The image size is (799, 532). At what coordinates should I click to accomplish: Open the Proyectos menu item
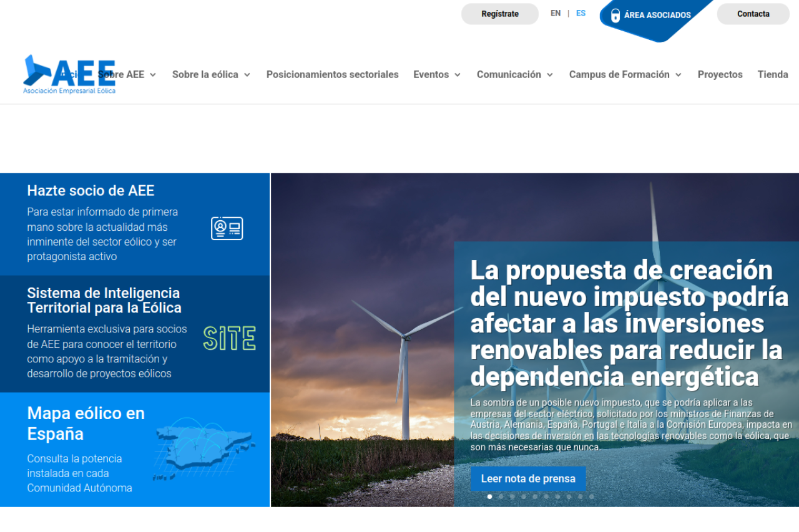[720, 75]
